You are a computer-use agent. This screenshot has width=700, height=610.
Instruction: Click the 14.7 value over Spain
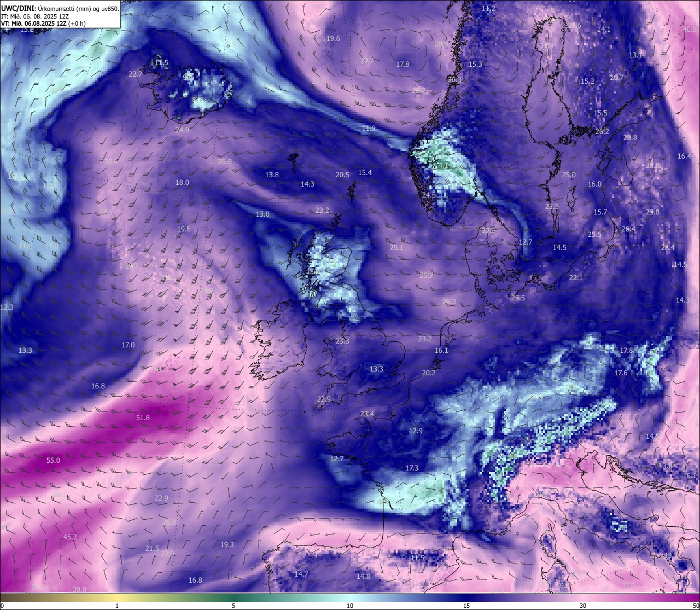301,574
